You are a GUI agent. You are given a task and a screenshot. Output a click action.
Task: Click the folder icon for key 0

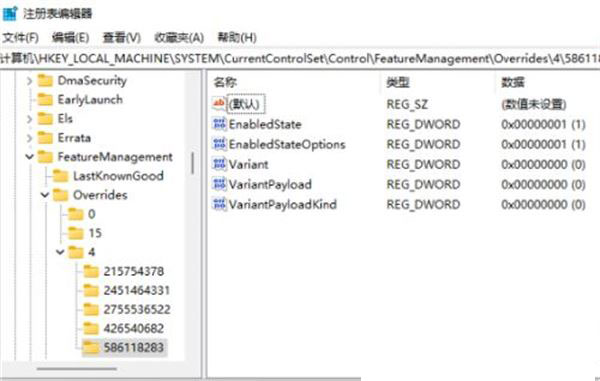(76, 214)
